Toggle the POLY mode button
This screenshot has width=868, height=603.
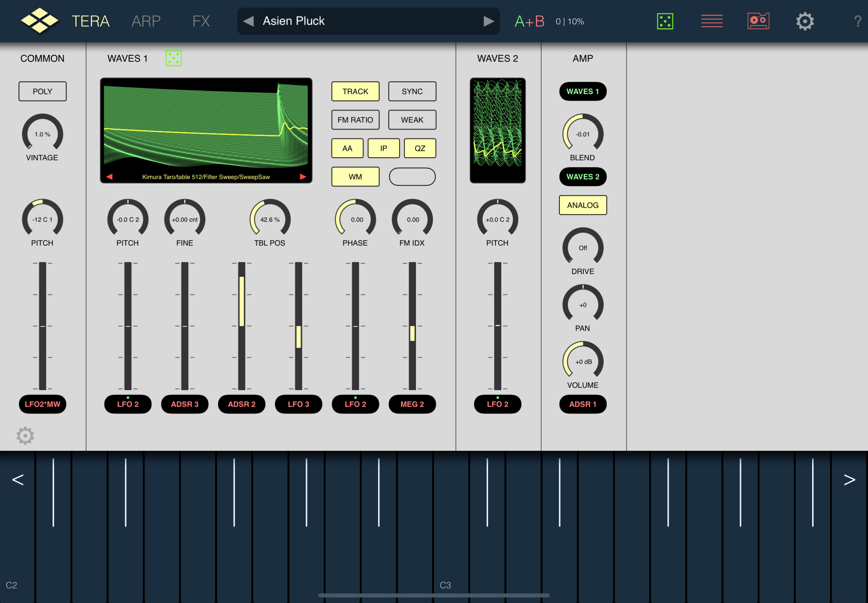coord(42,92)
